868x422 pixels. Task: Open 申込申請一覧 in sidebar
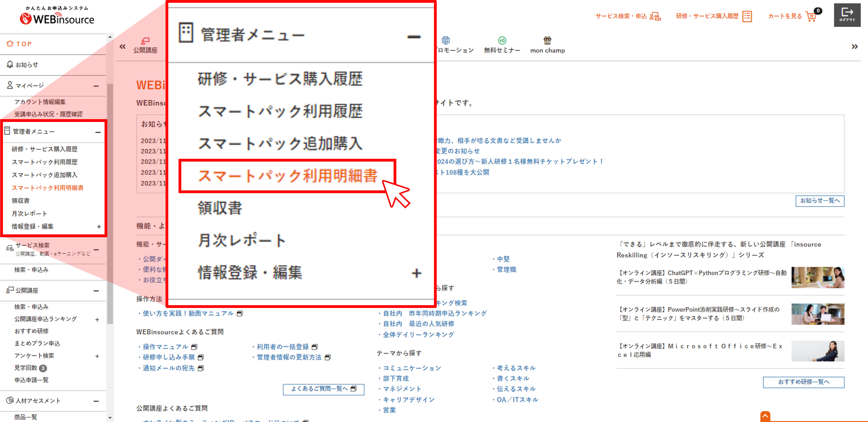(x=31, y=380)
